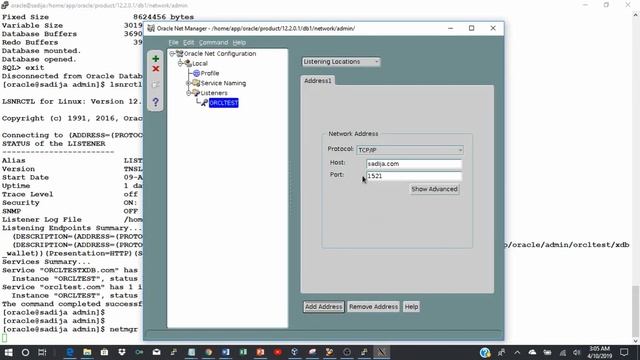Screen dimensions: 640x360
Task: Click the purple question mark Help icon
Action: [156, 102]
